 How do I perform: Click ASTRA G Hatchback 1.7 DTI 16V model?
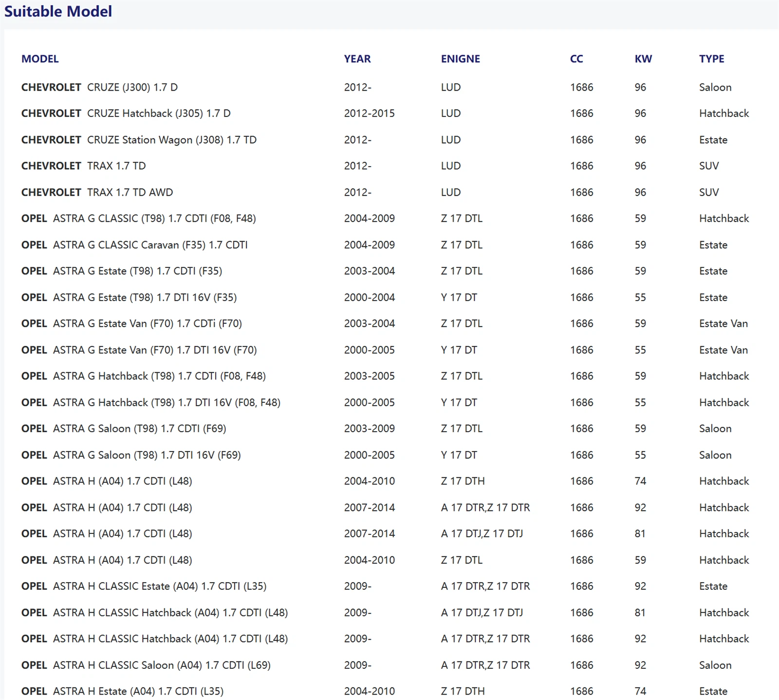click(167, 403)
